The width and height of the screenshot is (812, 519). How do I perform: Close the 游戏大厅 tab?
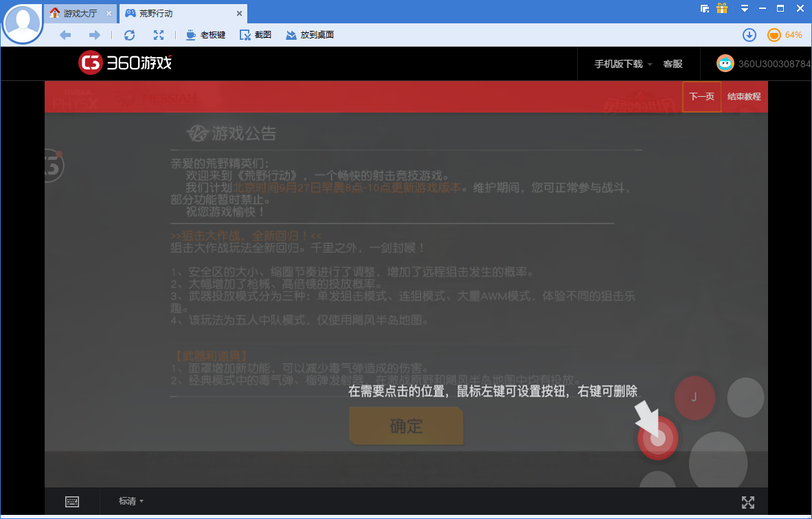coord(109,14)
